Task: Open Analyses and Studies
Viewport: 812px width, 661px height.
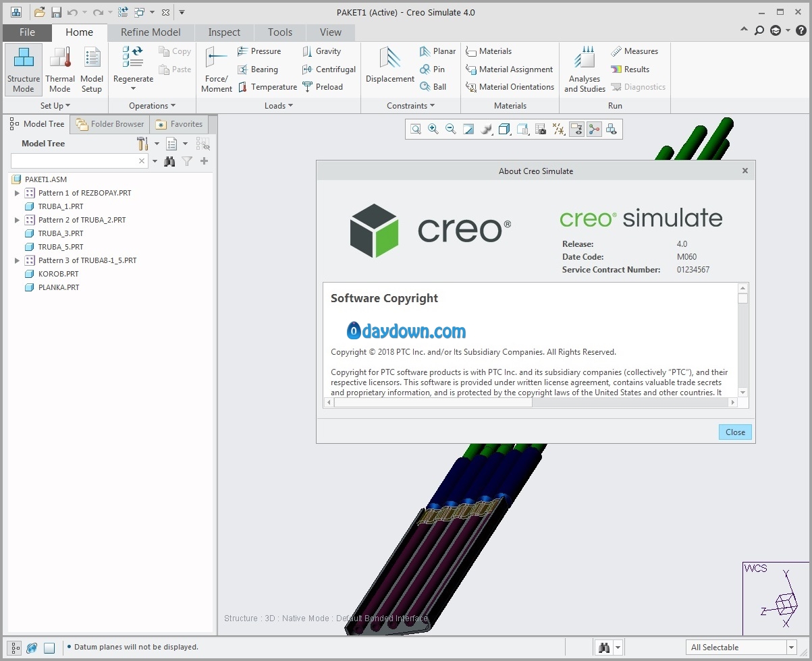Action: 585,70
